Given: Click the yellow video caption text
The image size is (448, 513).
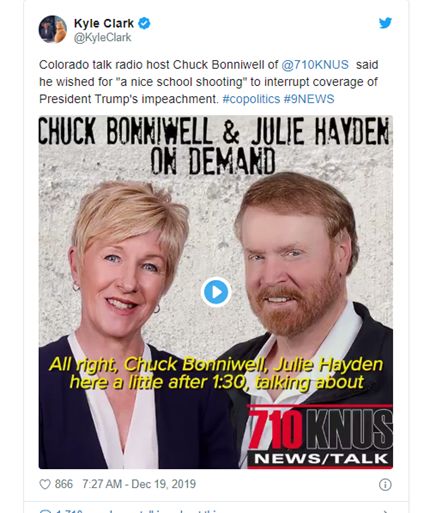Looking at the screenshot, I should click(x=216, y=373).
